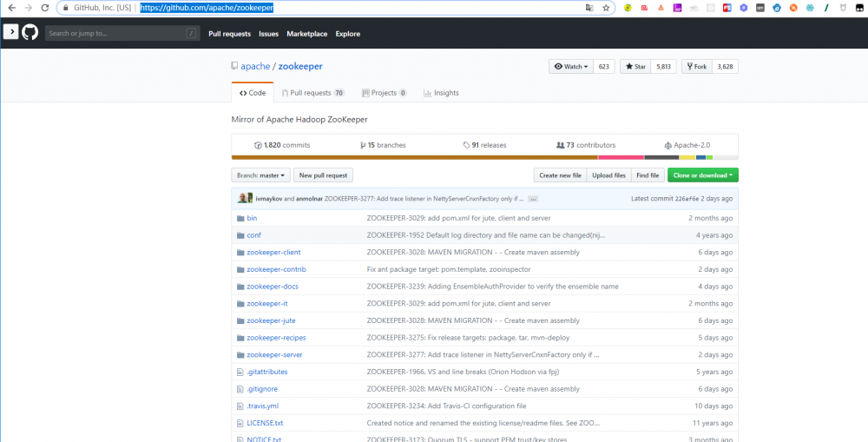Open the bin folder icon
Viewport: 868px width, 442px height.
click(x=240, y=218)
